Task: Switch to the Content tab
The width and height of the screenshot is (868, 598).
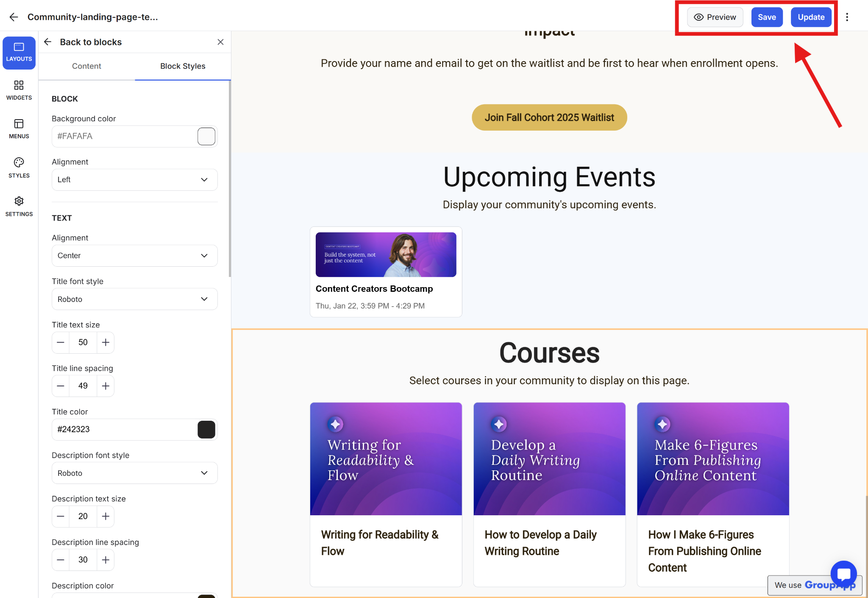Action: pyautogui.click(x=86, y=66)
